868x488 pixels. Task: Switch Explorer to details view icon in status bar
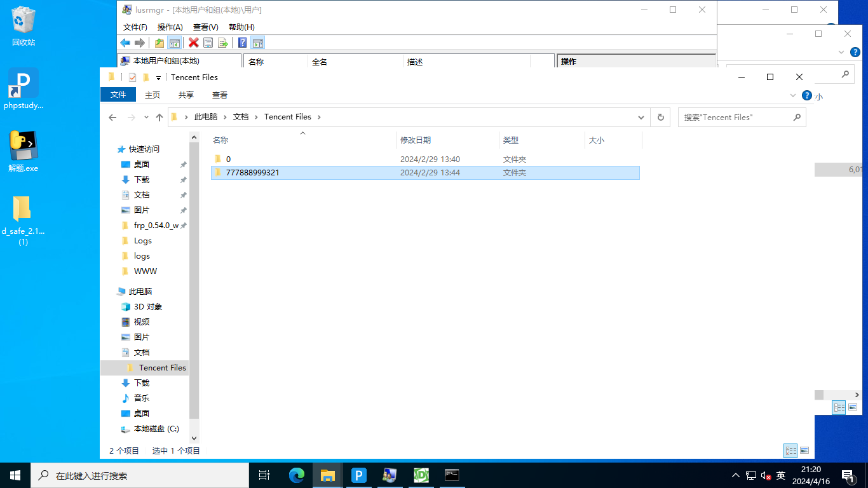[790, 451]
